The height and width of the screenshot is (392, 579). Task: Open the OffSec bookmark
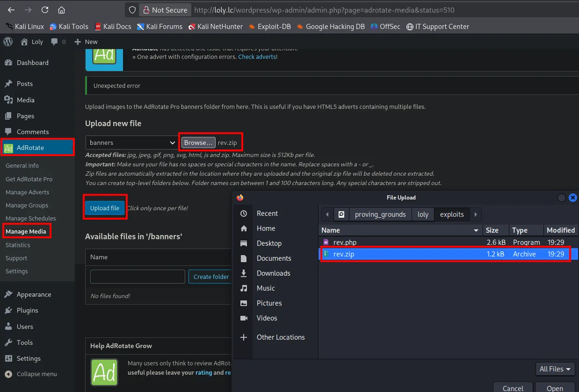click(x=385, y=27)
